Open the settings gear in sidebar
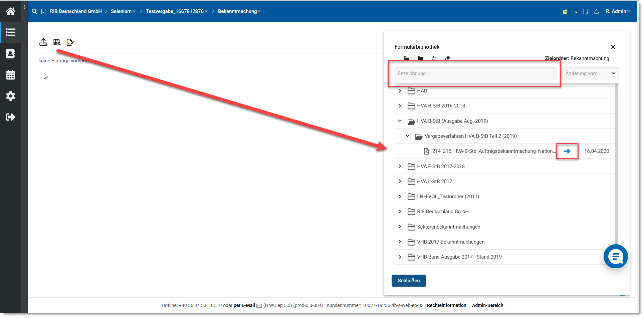Viewport: 644px width, 318px height. click(x=10, y=96)
